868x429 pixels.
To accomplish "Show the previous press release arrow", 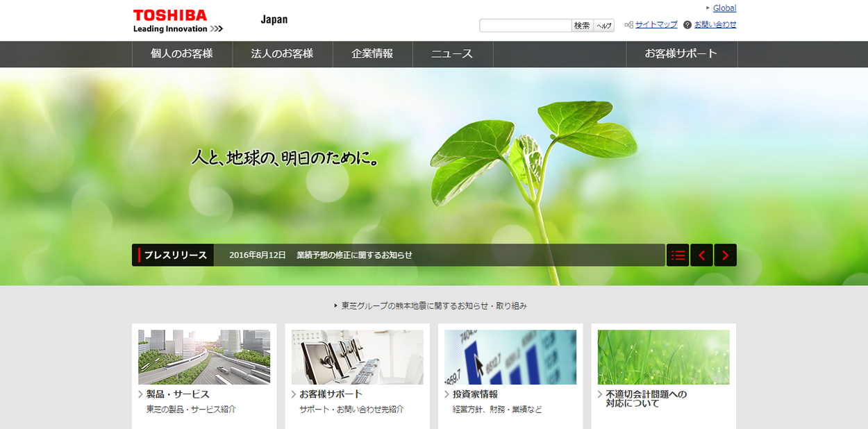I will click(x=701, y=255).
